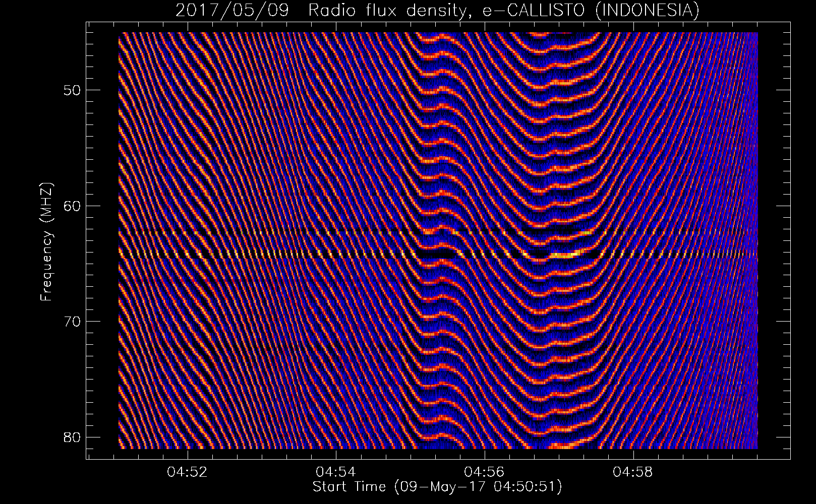This screenshot has height=504, width=816.
Task: Click the 60 frequency tick label
Action: (71, 206)
